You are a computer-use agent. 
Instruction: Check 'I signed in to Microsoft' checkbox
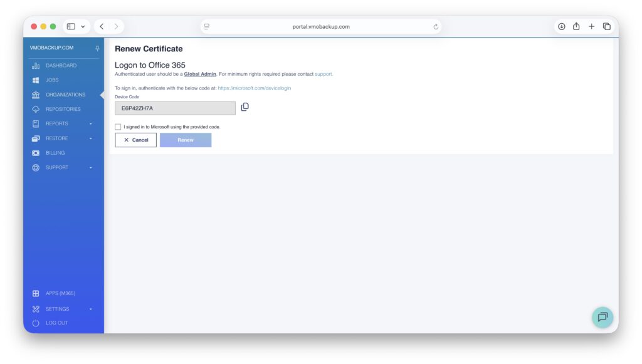(x=118, y=127)
